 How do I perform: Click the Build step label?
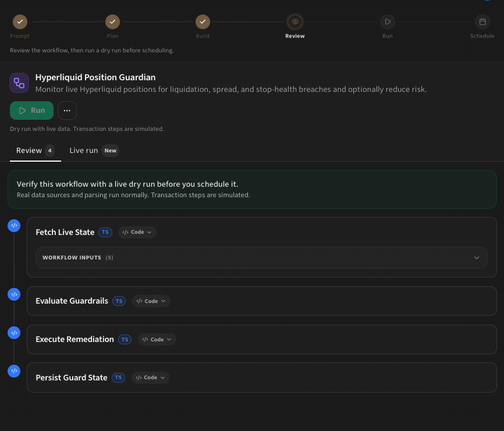pos(203,36)
